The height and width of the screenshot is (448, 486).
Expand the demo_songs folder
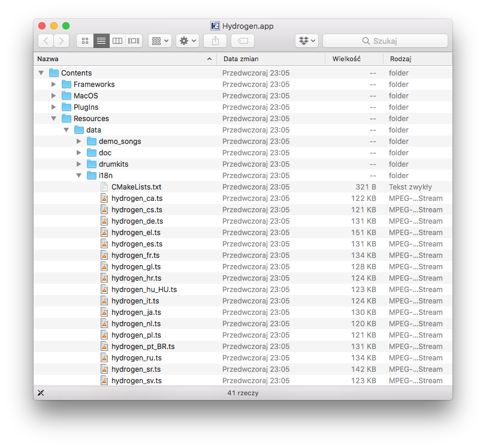click(x=79, y=141)
